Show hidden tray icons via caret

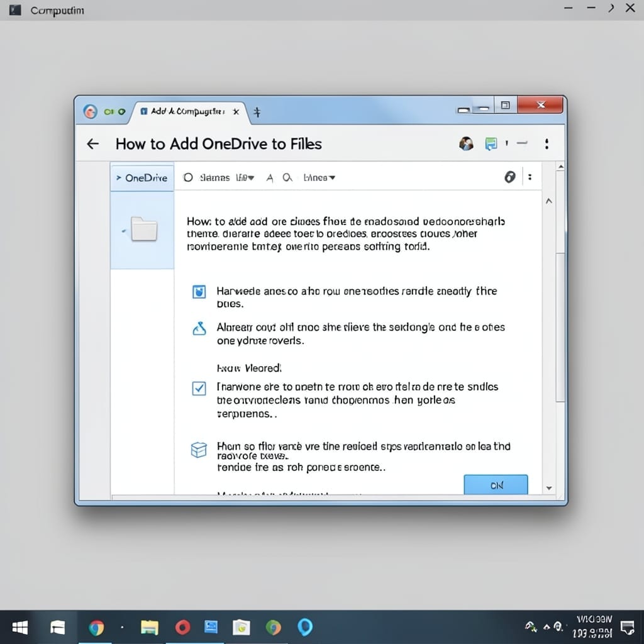coord(547,627)
